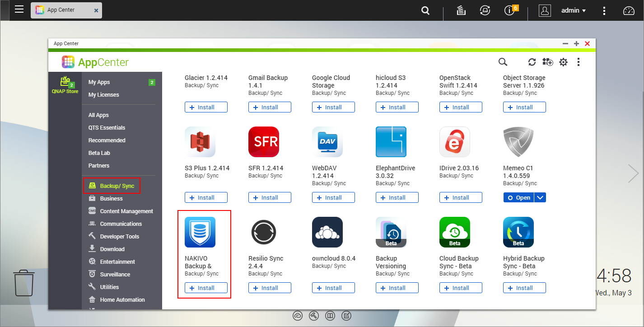Open App Center settings via gear icon

click(x=563, y=62)
